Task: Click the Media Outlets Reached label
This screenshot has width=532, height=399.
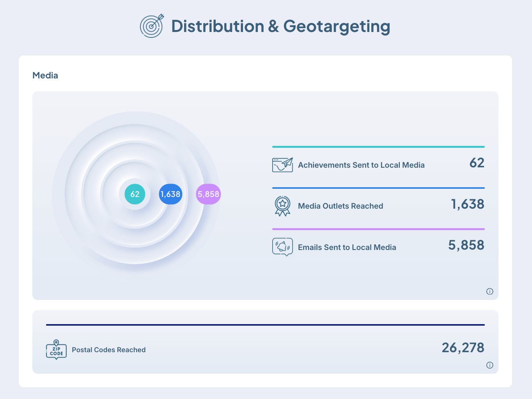Action: (x=340, y=206)
